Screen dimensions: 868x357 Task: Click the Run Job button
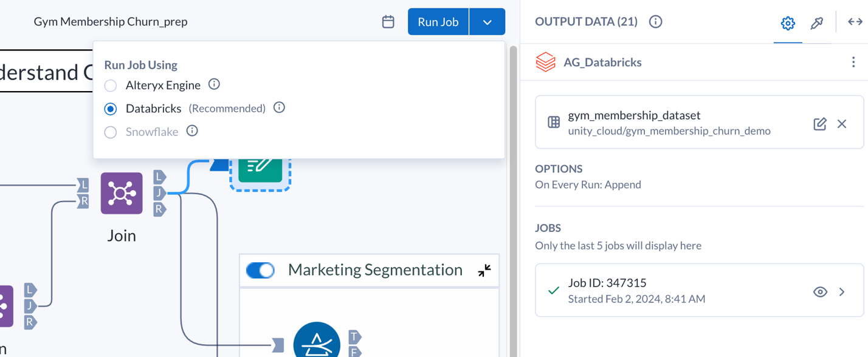(x=438, y=21)
